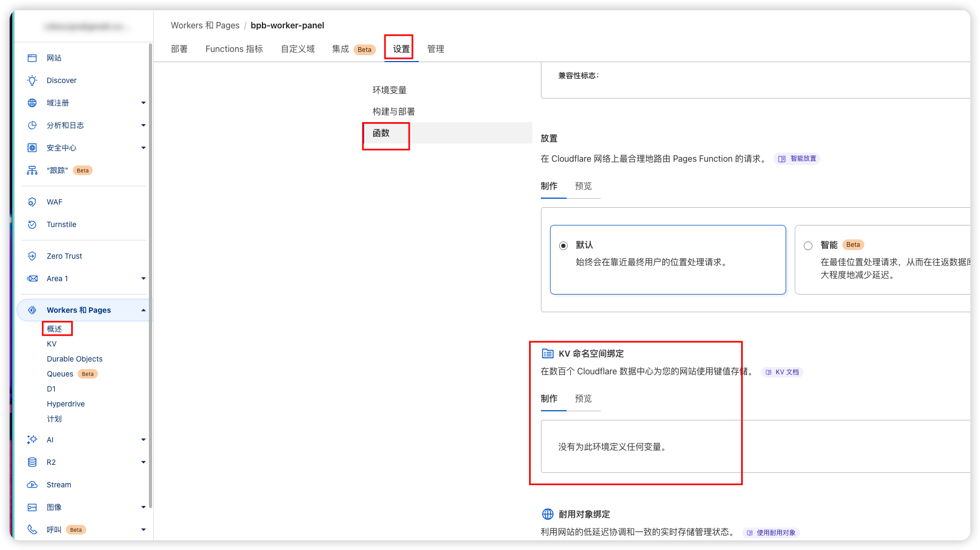Viewport: 980px width, 550px height.
Task: Click the R2 database icon
Action: tap(32, 462)
